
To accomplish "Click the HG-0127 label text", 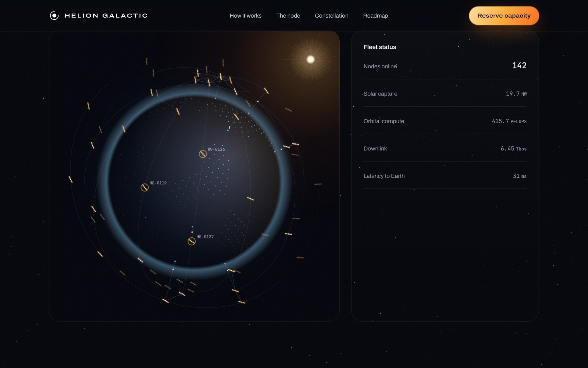I will (x=205, y=237).
